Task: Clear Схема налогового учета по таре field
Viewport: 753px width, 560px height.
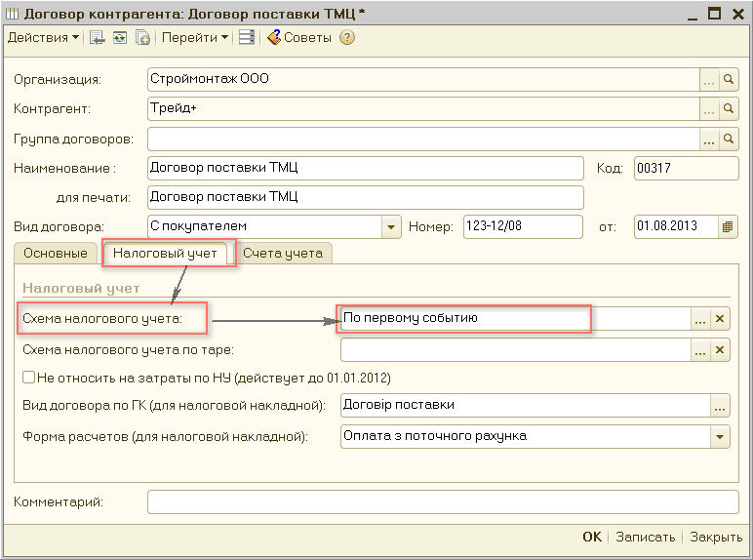Action: (x=720, y=350)
